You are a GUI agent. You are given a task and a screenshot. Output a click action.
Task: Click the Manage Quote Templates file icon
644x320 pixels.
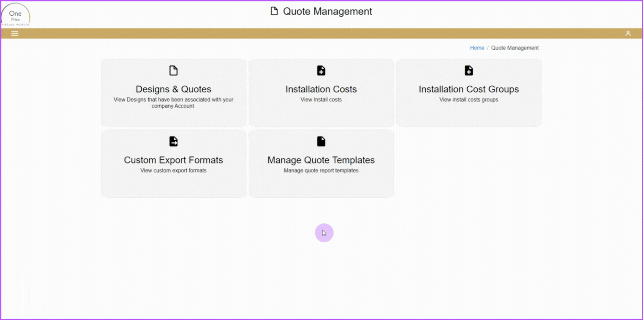coord(321,141)
